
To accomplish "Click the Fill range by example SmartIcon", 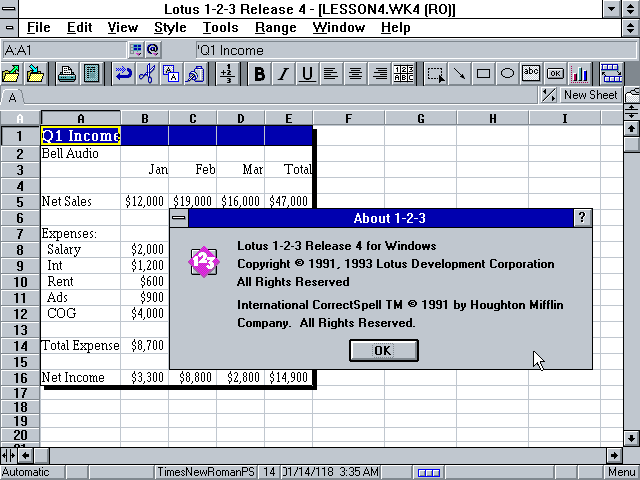I will click(x=403, y=74).
